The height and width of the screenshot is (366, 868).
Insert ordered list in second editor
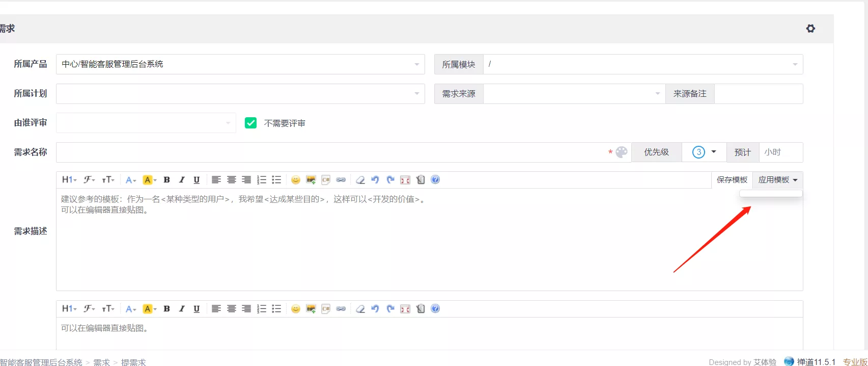coord(262,309)
